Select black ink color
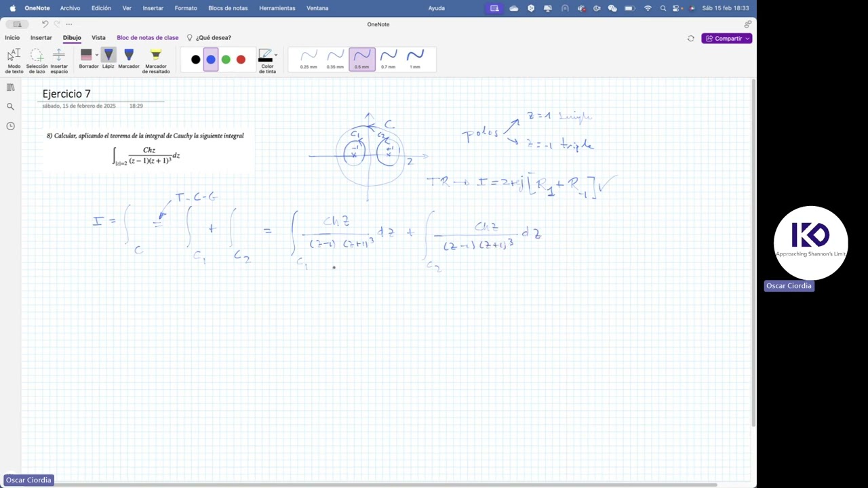The image size is (868, 488). coord(196,60)
